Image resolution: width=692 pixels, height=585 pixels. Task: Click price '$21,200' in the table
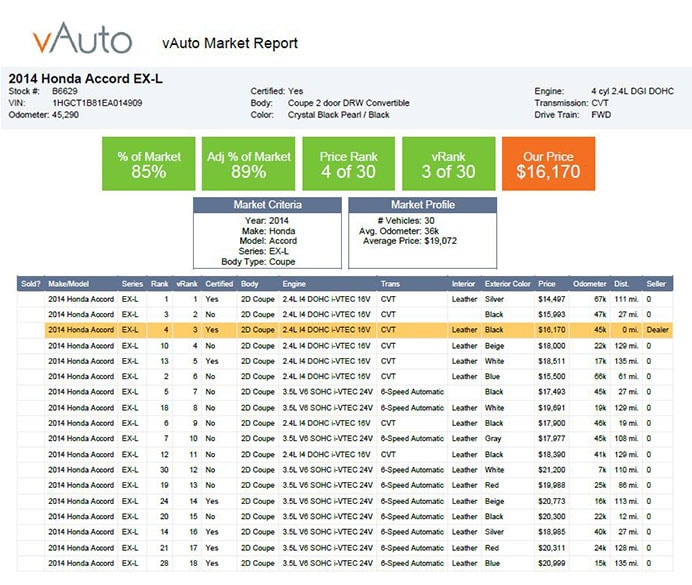pyautogui.click(x=552, y=470)
